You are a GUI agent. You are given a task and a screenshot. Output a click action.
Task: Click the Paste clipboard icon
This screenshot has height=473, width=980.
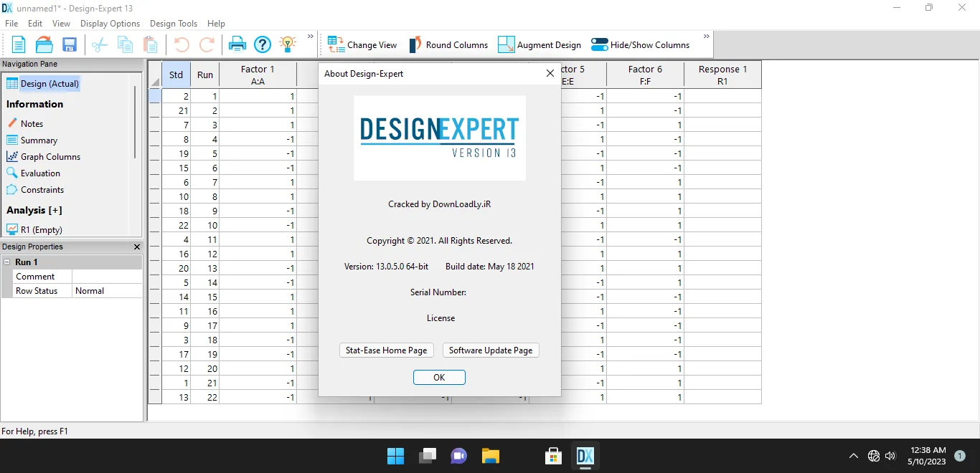coord(151,44)
